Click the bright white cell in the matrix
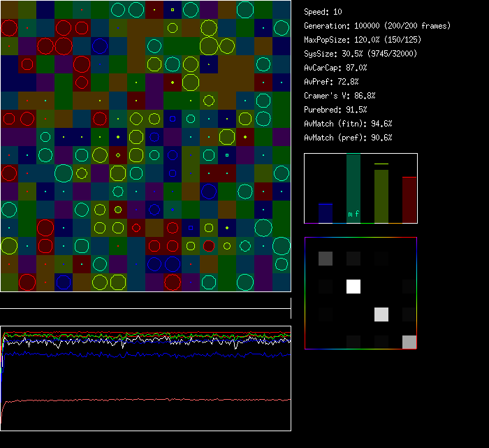The image size is (489, 448). coord(353,287)
